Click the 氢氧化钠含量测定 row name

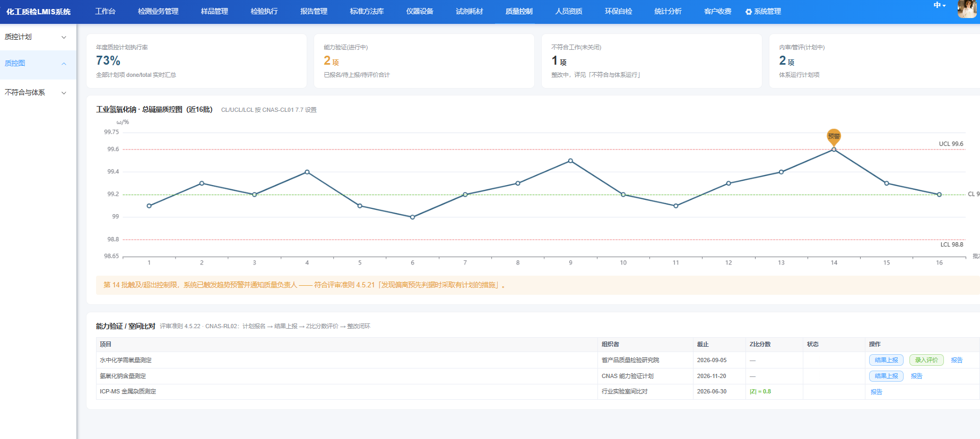pos(123,376)
